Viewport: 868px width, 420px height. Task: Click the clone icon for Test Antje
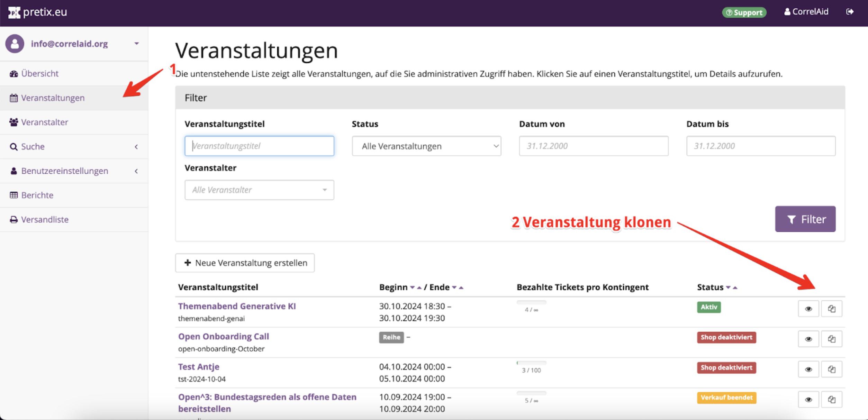(831, 369)
